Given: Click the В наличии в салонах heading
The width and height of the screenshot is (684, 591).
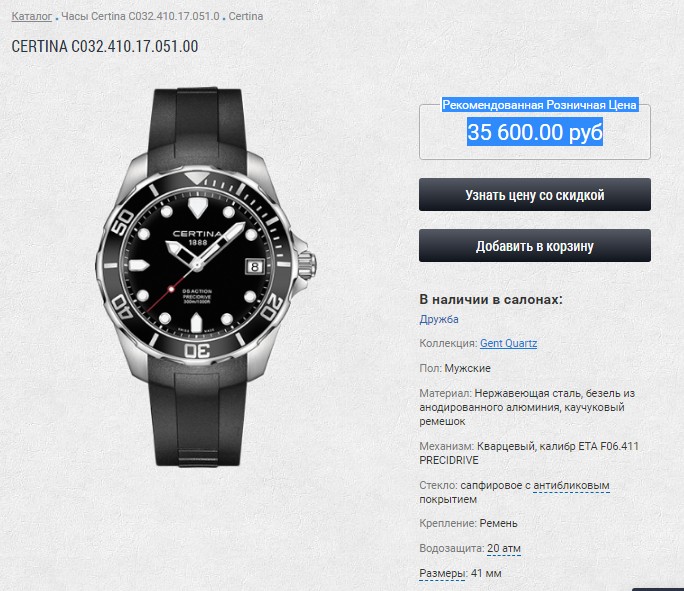Looking at the screenshot, I should (x=491, y=300).
